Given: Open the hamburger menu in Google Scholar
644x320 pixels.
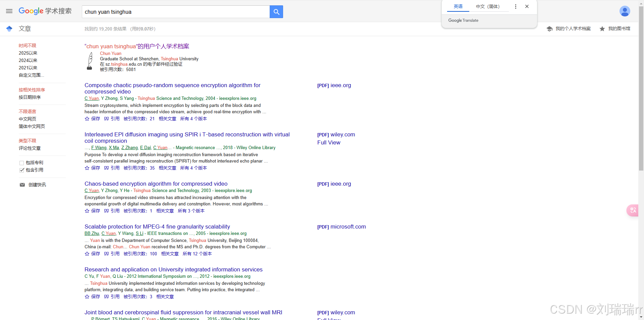Looking at the screenshot, I should (9, 11).
